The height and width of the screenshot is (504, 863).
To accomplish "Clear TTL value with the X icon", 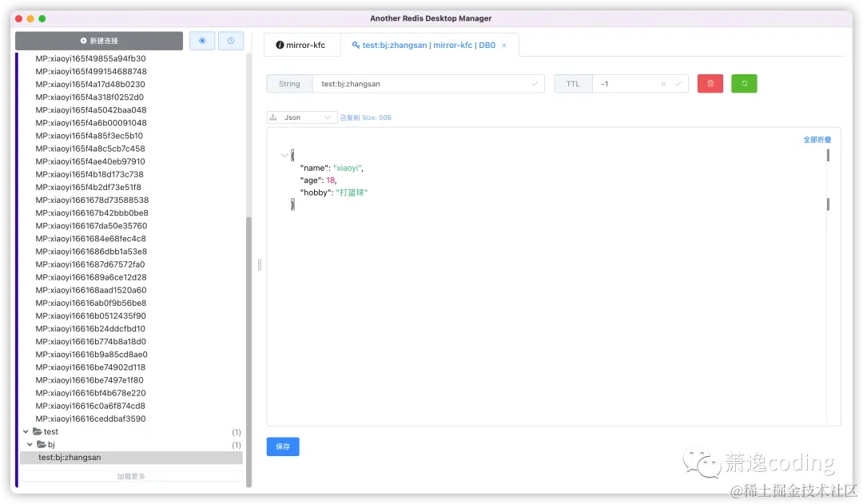I will click(x=664, y=84).
